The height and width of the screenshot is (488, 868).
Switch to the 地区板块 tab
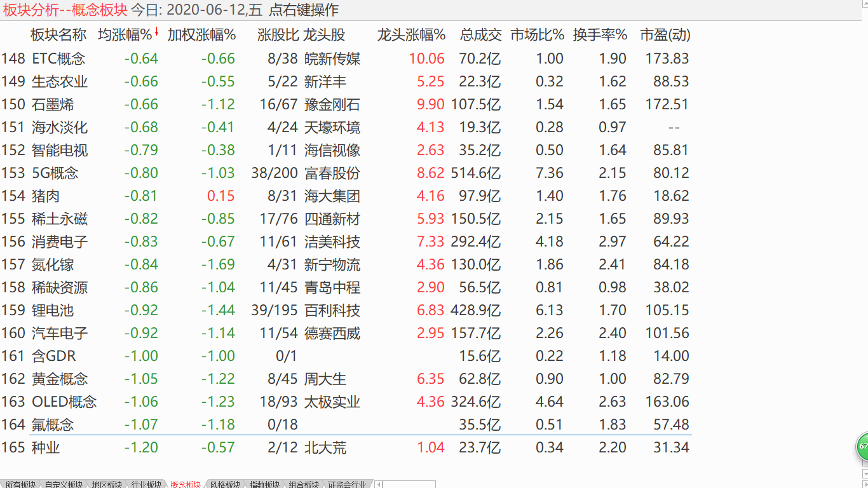pos(105,484)
